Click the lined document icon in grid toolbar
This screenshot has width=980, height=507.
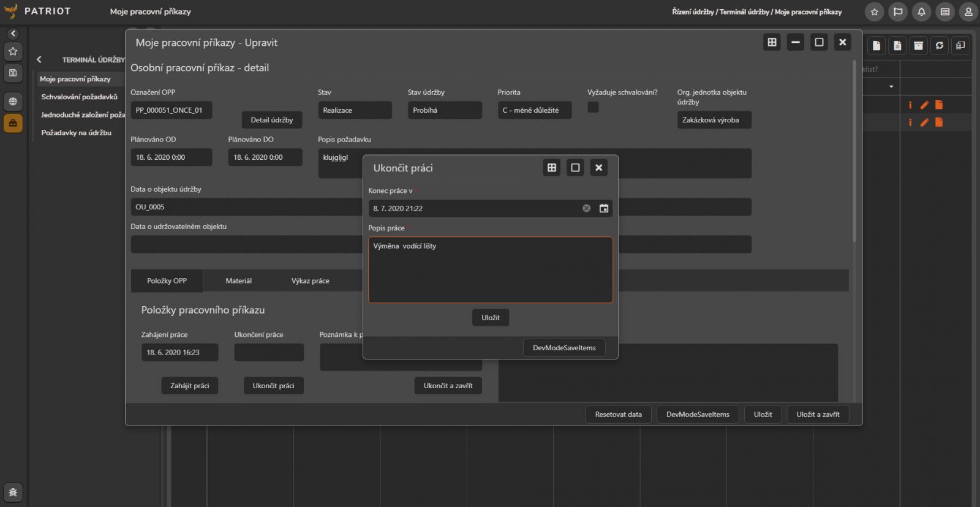(x=897, y=45)
